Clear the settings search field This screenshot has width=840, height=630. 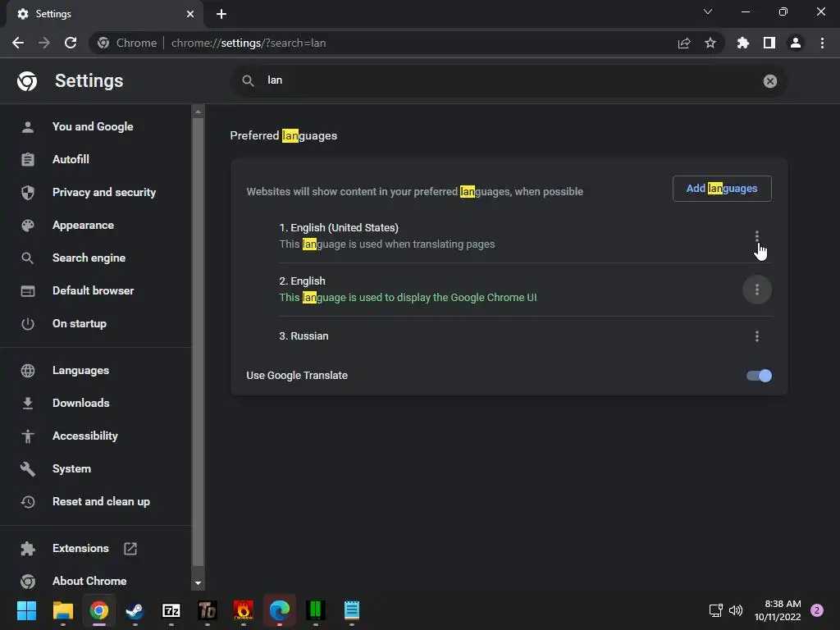769,81
